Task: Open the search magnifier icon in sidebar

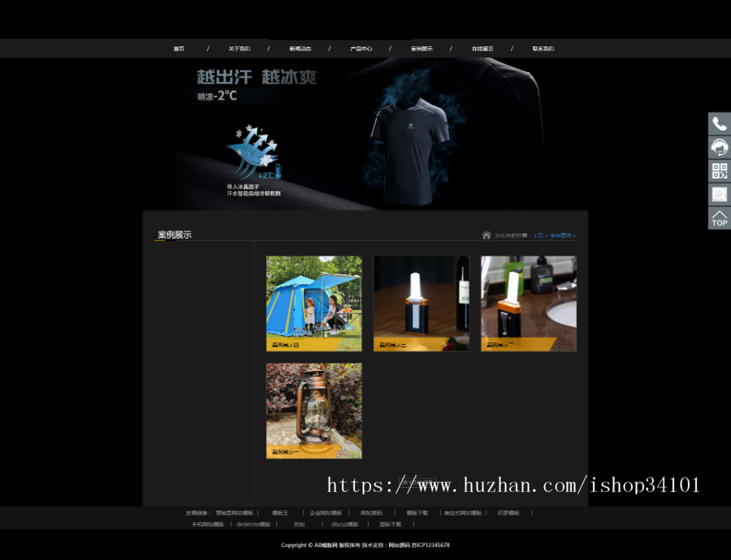Action: tap(718, 195)
